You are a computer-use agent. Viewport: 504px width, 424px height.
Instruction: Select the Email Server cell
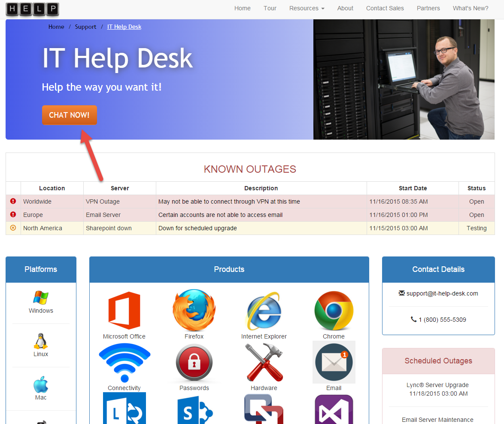(120, 214)
